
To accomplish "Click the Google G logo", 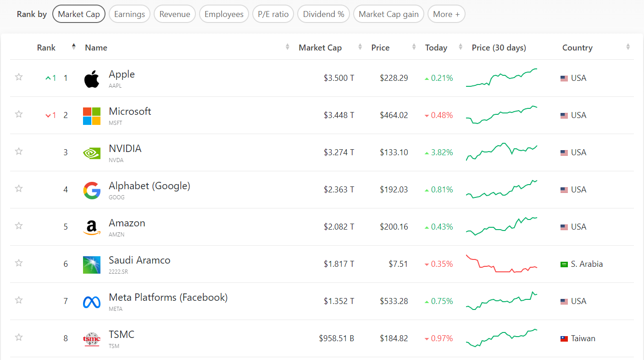I will [x=92, y=191].
